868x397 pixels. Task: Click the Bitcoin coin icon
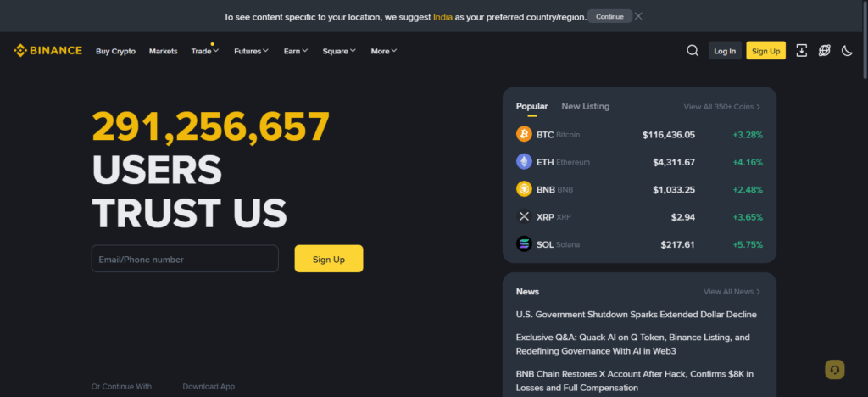(524, 134)
